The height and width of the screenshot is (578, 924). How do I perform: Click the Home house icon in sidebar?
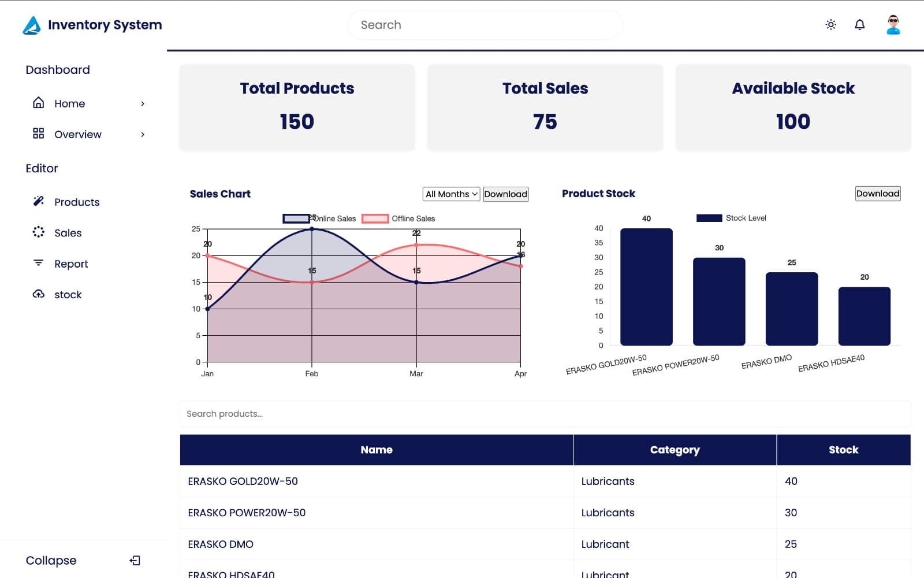coord(38,103)
